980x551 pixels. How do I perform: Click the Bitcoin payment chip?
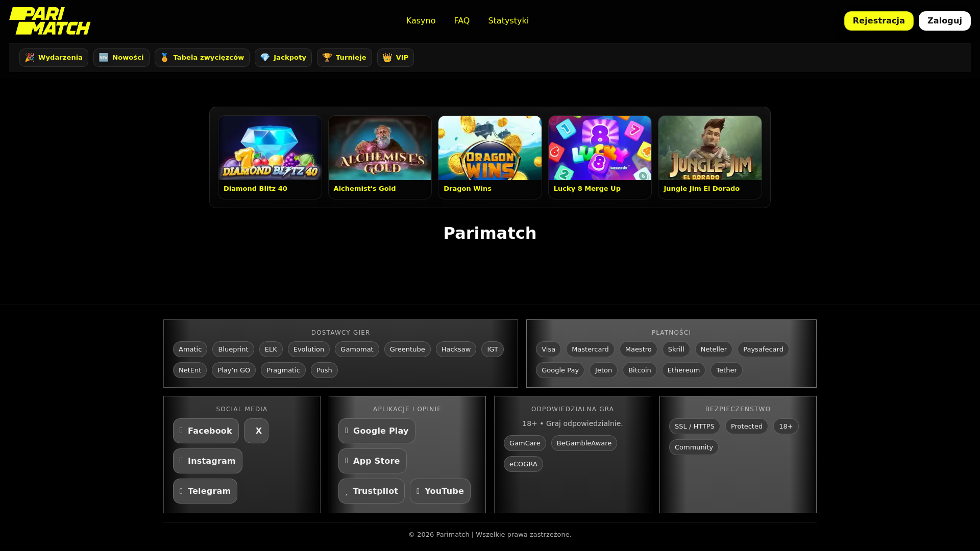click(x=640, y=370)
